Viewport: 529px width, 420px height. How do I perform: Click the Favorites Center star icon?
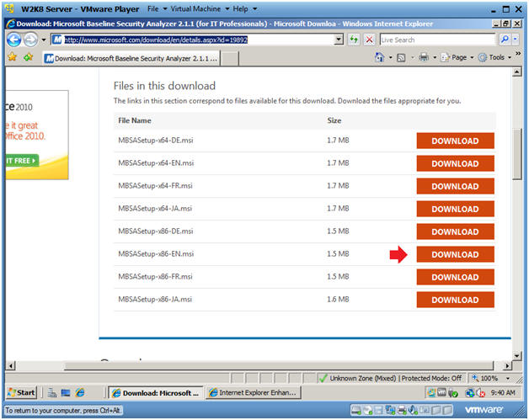pyautogui.click(x=12, y=57)
